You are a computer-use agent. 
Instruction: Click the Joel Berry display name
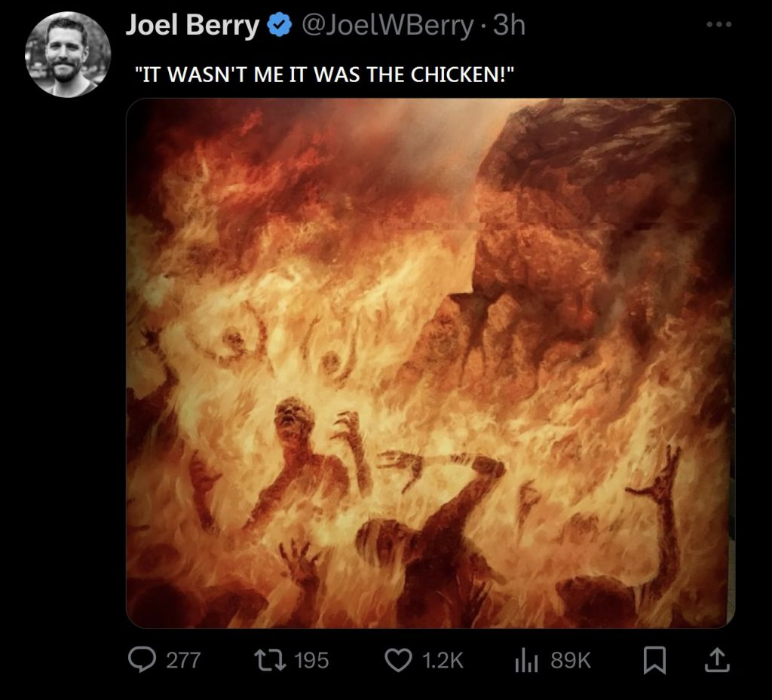(x=191, y=26)
